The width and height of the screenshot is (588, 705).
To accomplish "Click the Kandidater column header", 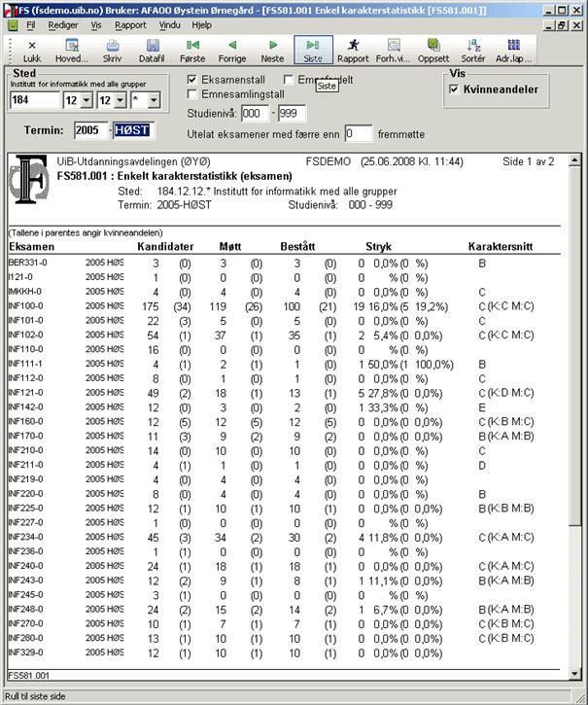I will (165, 246).
